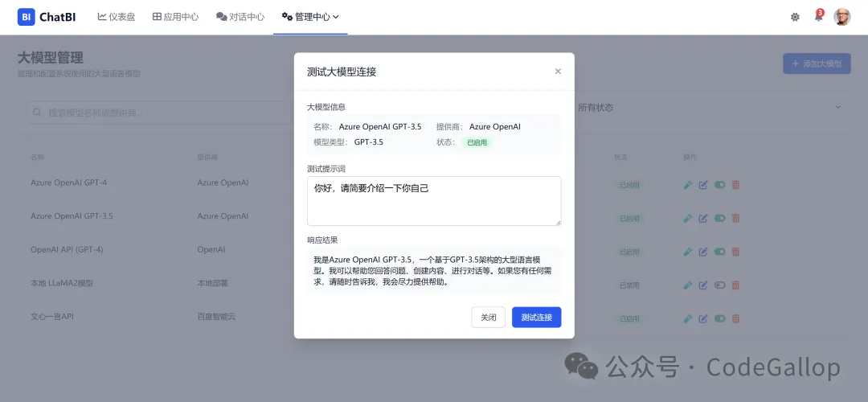Image resolution: width=868 pixels, height=402 pixels.
Task: Click 文心一言API name cell
Action: (52, 317)
